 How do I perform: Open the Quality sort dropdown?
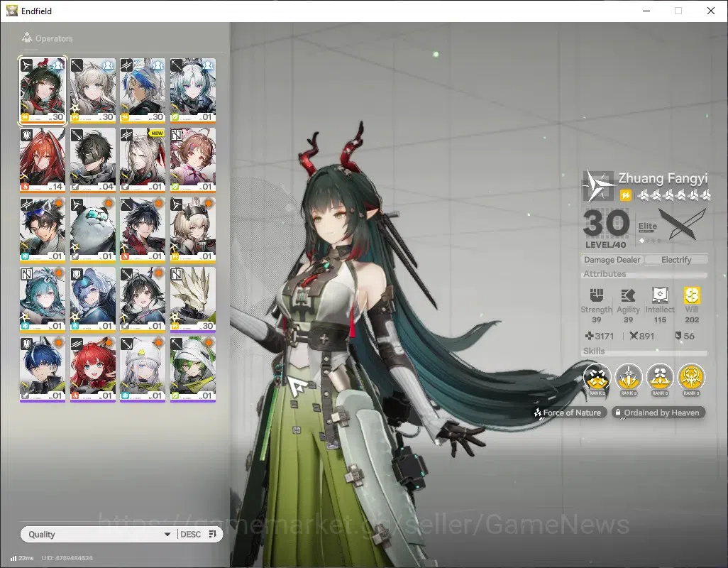99,534
